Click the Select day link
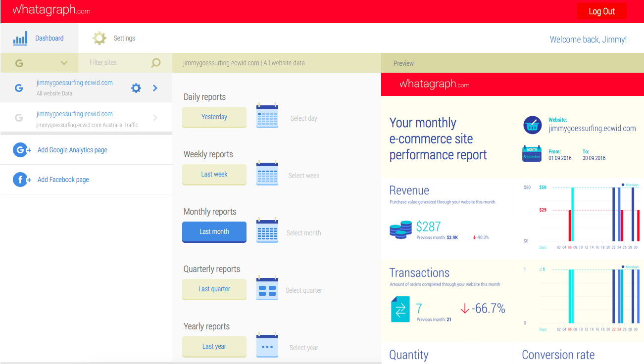 coord(304,118)
